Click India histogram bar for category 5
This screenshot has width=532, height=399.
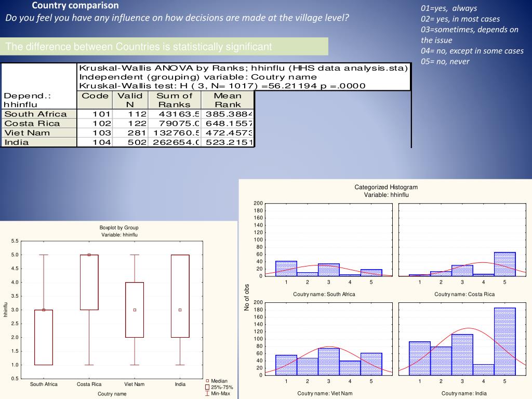[x=505, y=341]
